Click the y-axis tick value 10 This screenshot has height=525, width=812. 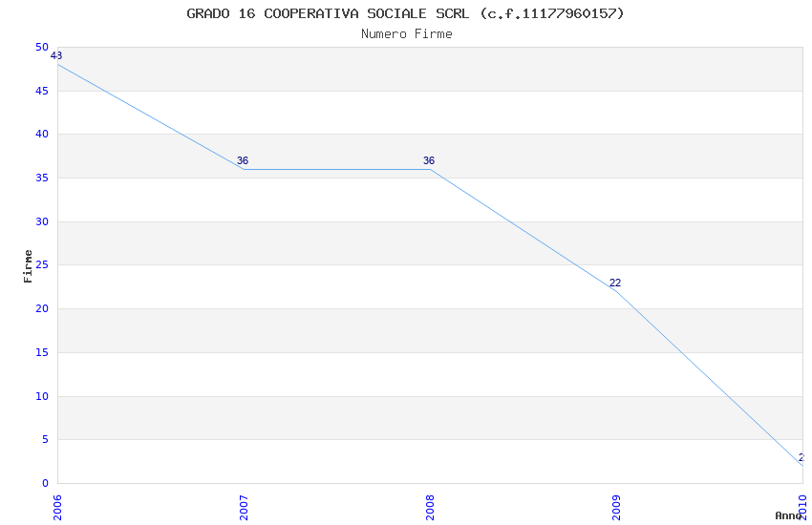[x=42, y=396]
